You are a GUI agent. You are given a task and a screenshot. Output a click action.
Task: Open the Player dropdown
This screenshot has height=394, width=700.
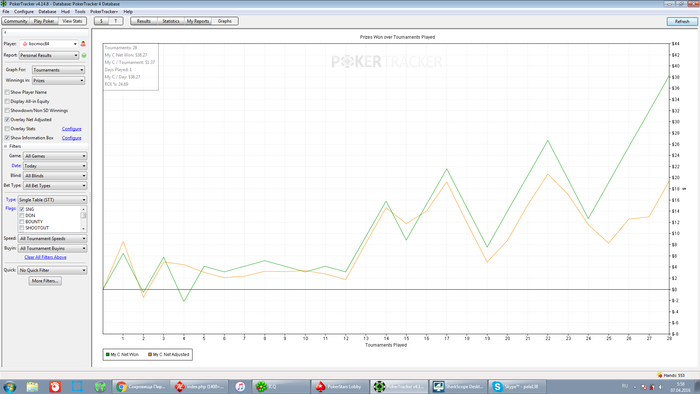click(x=49, y=44)
